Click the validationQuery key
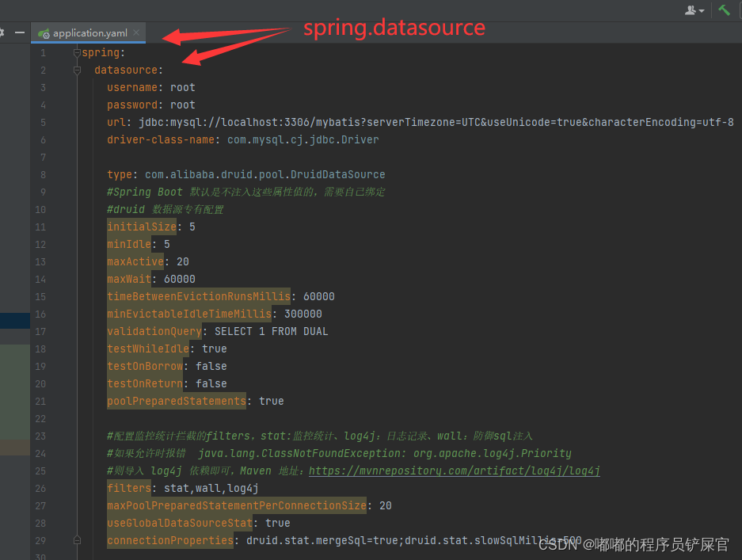The image size is (742, 560). pos(154,331)
